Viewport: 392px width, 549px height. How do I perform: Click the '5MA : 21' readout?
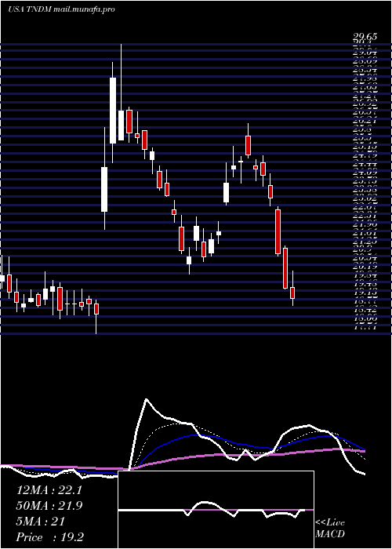(x=41, y=522)
